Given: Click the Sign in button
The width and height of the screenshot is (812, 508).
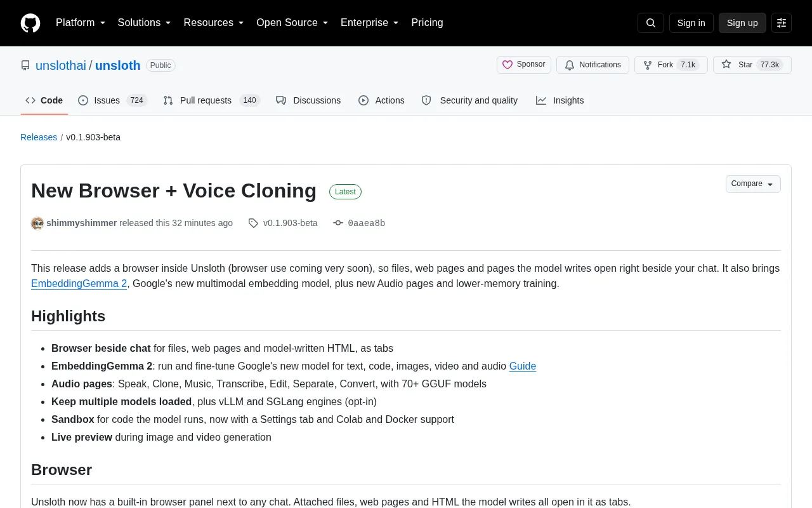Looking at the screenshot, I should click(x=691, y=23).
